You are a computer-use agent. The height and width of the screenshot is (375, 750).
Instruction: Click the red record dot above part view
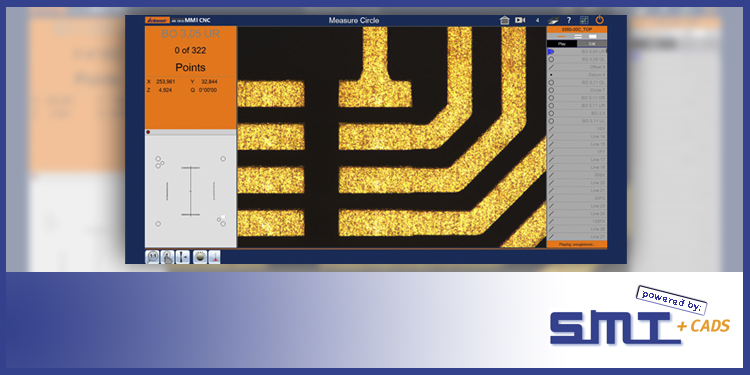pyautogui.click(x=148, y=132)
